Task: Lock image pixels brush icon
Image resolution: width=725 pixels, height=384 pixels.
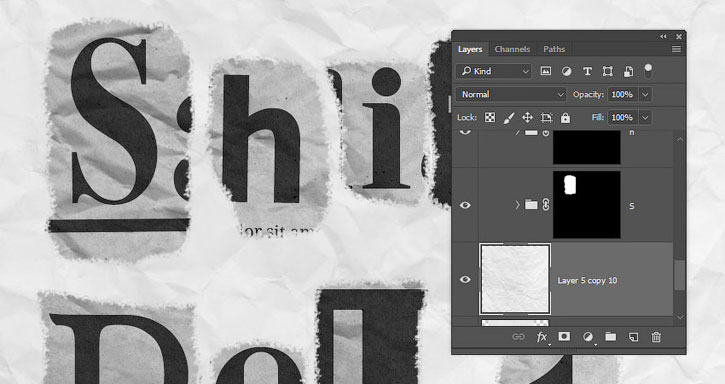Action: pyautogui.click(x=509, y=118)
